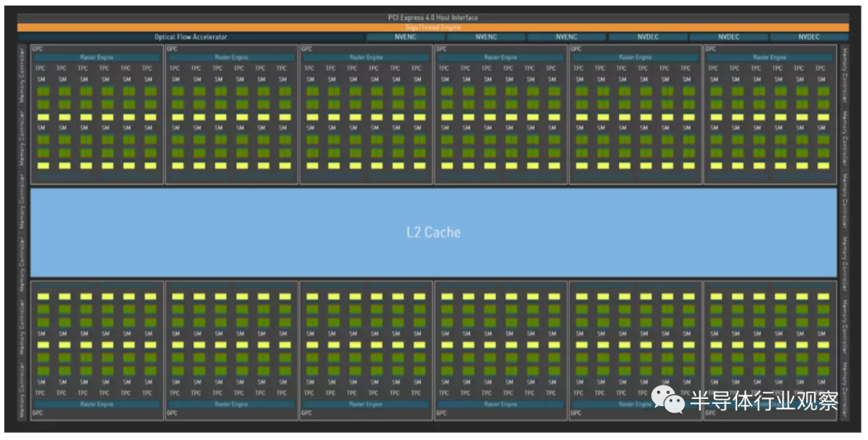Select Raster Engine in top-right GPC
This screenshot has height=440, width=868.
[x=770, y=57]
